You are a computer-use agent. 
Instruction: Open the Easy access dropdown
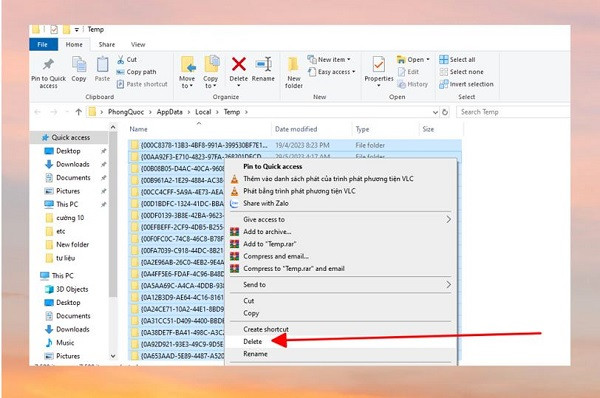coord(331,72)
